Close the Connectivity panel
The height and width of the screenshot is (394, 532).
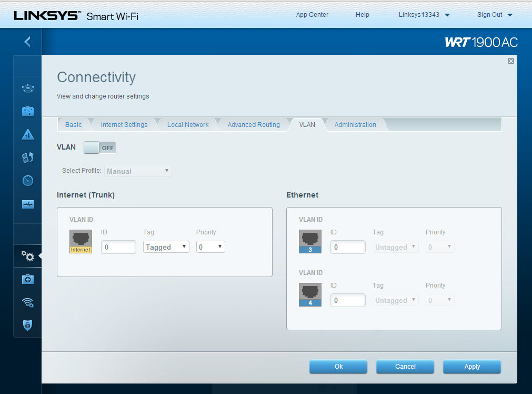pyautogui.click(x=510, y=61)
